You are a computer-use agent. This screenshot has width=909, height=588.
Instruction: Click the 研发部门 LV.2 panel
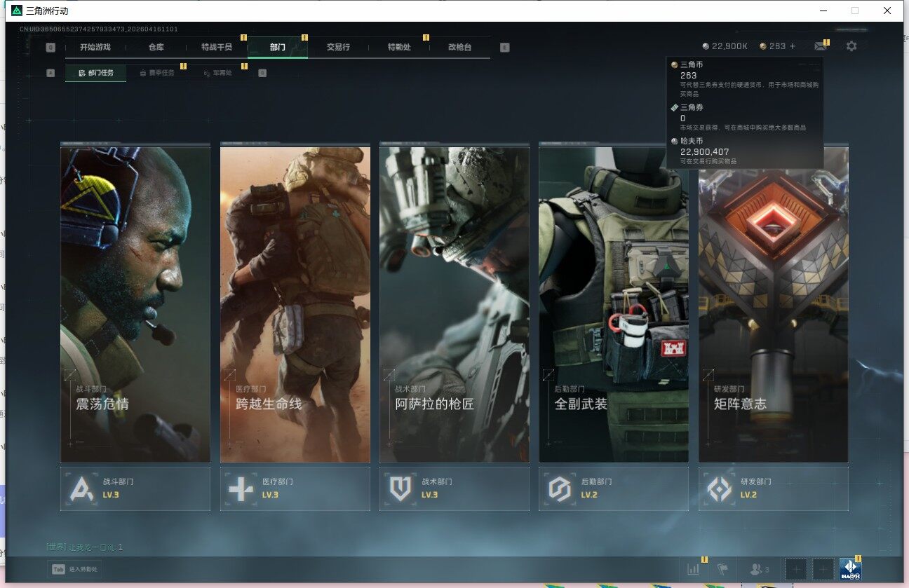click(774, 488)
